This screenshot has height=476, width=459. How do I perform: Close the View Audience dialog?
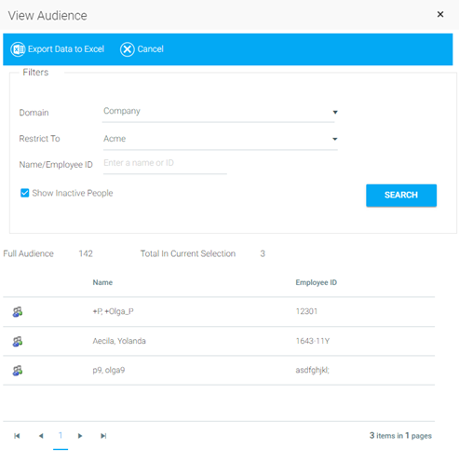point(440,14)
